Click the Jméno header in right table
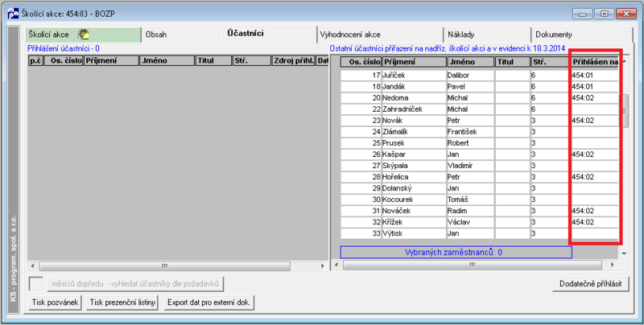The height and width of the screenshot is (325, 644). (470, 62)
